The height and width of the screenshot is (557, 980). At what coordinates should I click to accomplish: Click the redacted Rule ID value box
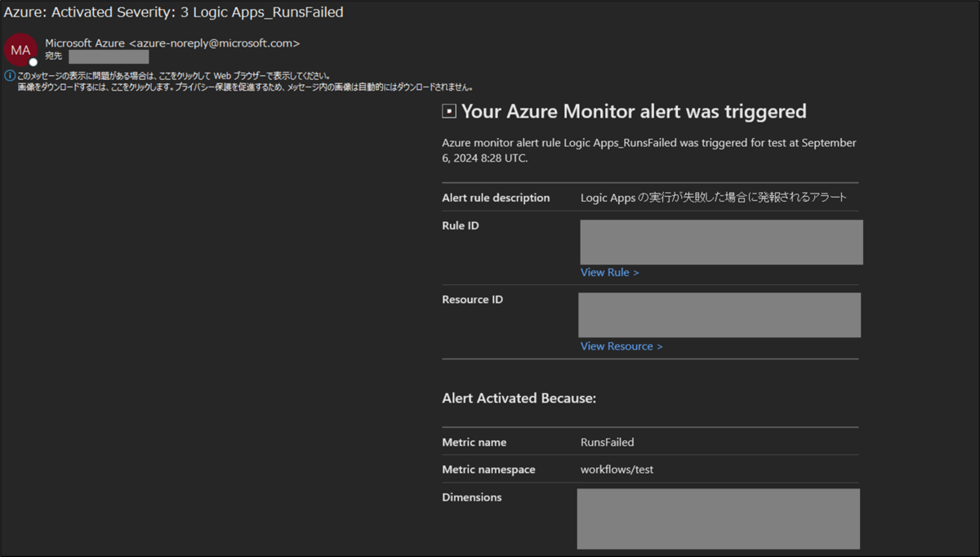click(x=721, y=242)
